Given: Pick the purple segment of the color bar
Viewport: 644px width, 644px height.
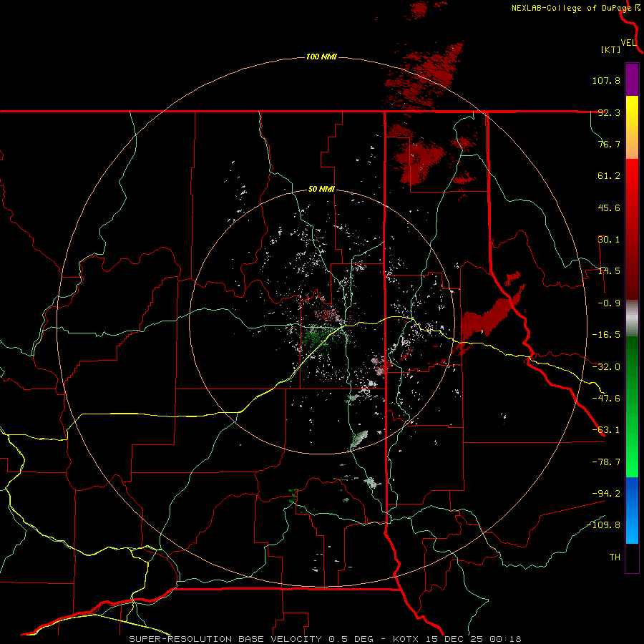Looking at the screenshot, I should 632,79.
